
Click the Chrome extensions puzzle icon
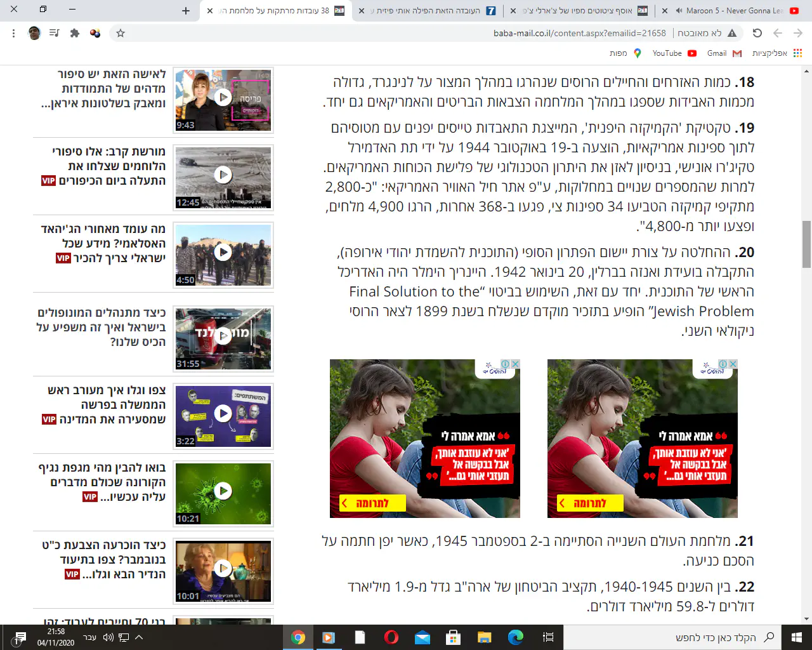[75, 33]
